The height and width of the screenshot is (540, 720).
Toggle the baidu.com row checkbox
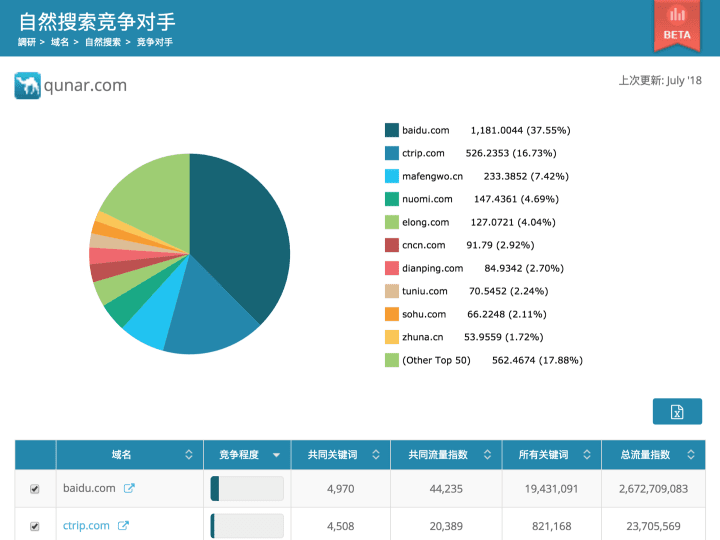pyautogui.click(x=35, y=489)
